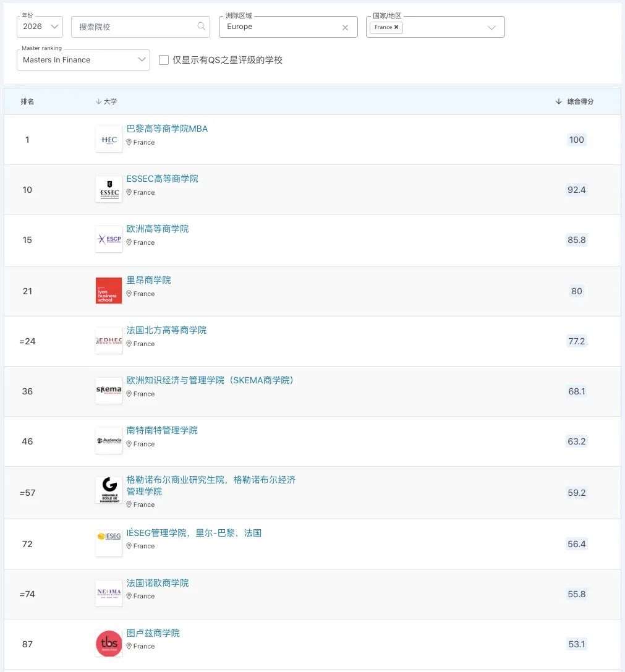Viewport: 625px width, 672px height.
Task: Click the search magnifier icon
Action: coord(202,27)
